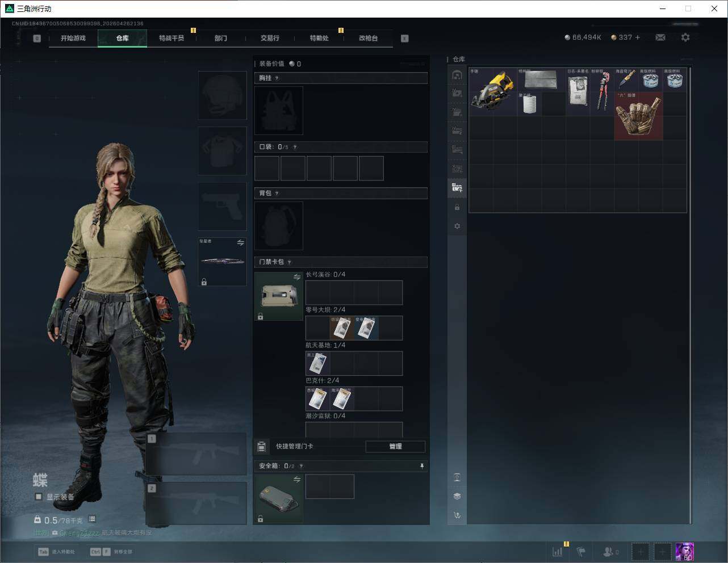Add currency with the plus next to 337
Image resolution: width=728 pixels, height=563 pixels.
(x=638, y=37)
